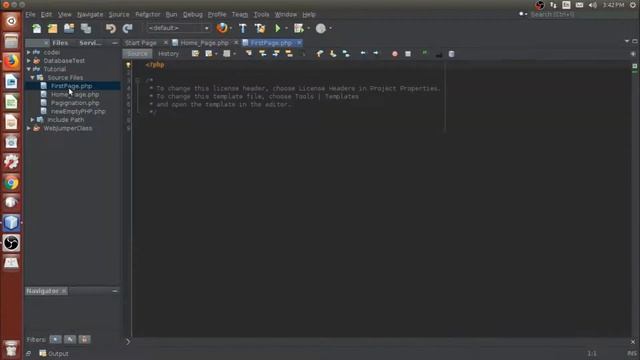Click the Save All toolbar icon

point(86,28)
